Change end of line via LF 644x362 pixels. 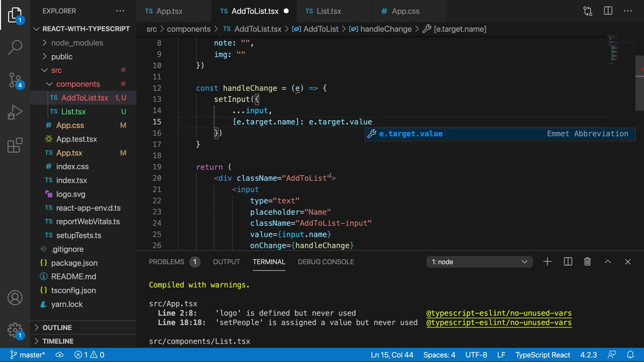click(x=501, y=355)
